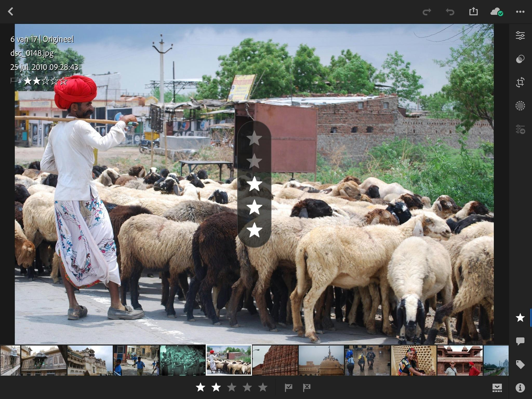This screenshot has width=532, height=399.
Task: Tap the undo arrow icon
Action: [450, 12]
